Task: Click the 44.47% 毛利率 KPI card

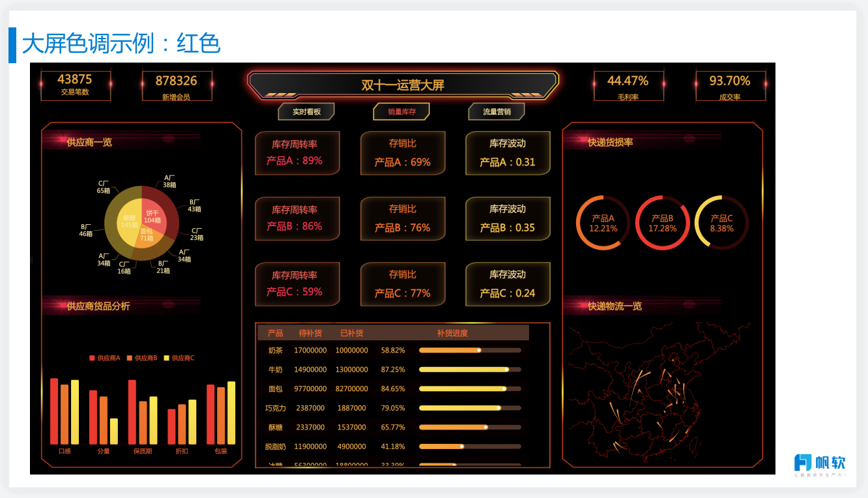Action: coord(628,85)
